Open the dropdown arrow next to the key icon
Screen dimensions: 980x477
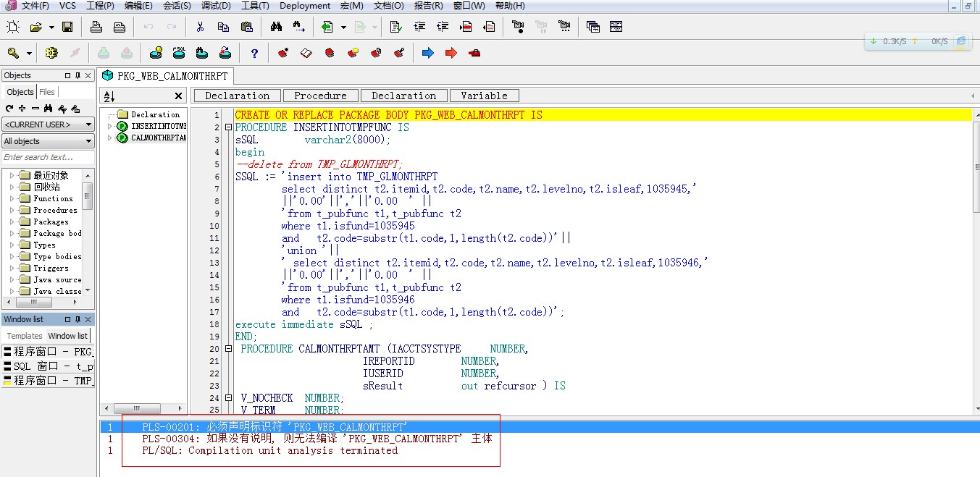point(29,53)
